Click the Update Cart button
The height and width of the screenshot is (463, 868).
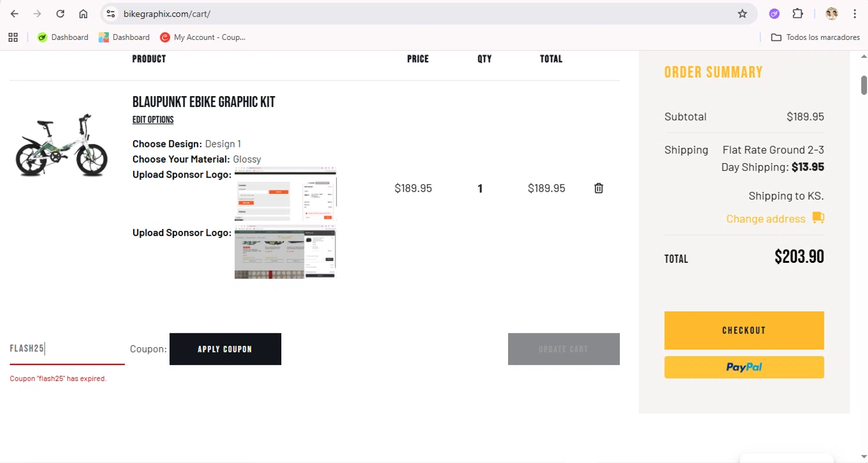coord(564,349)
